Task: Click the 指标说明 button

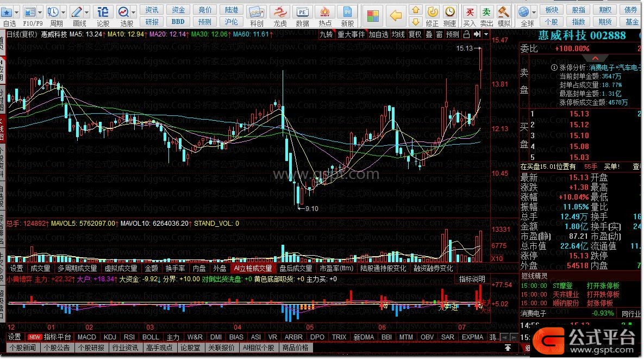Action: 472,279
